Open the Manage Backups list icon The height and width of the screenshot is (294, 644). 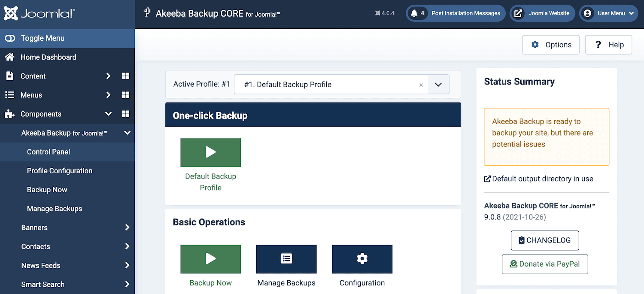click(286, 259)
